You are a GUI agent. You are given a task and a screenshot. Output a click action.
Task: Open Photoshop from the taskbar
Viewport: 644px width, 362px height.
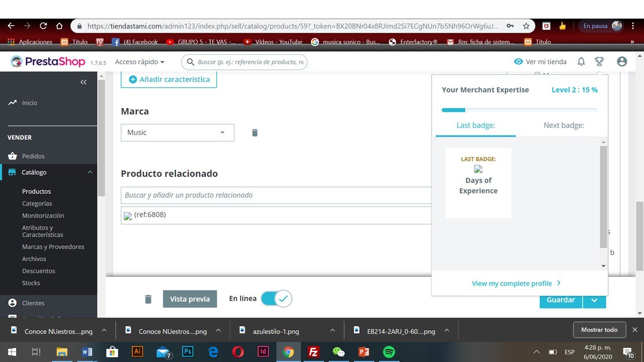tap(188, 352)
